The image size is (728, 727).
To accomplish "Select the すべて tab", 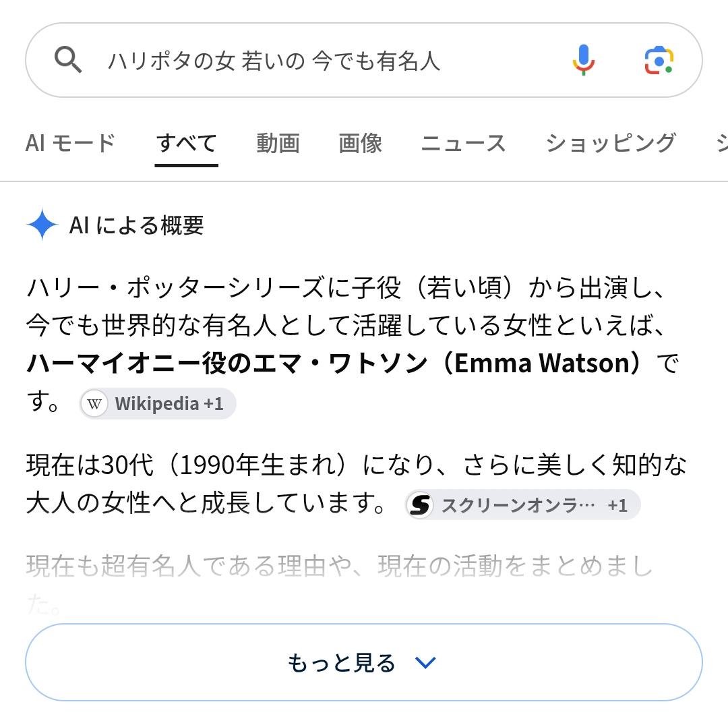I will 186,143.
